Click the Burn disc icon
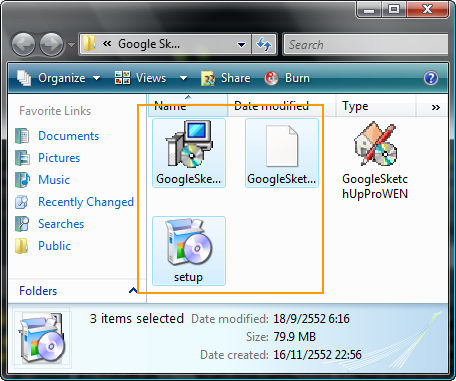The height and width of the screenshot is (381, 456). 271,78
